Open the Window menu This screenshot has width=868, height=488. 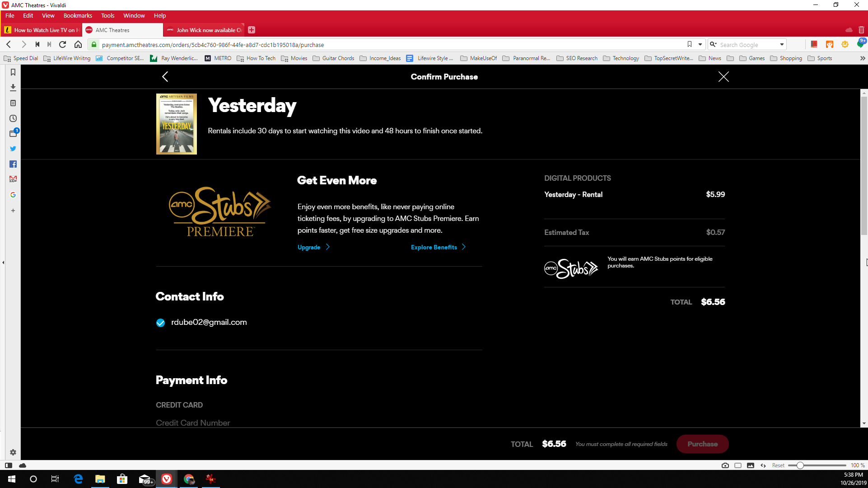pyautogui.click(x=134, y=15)
